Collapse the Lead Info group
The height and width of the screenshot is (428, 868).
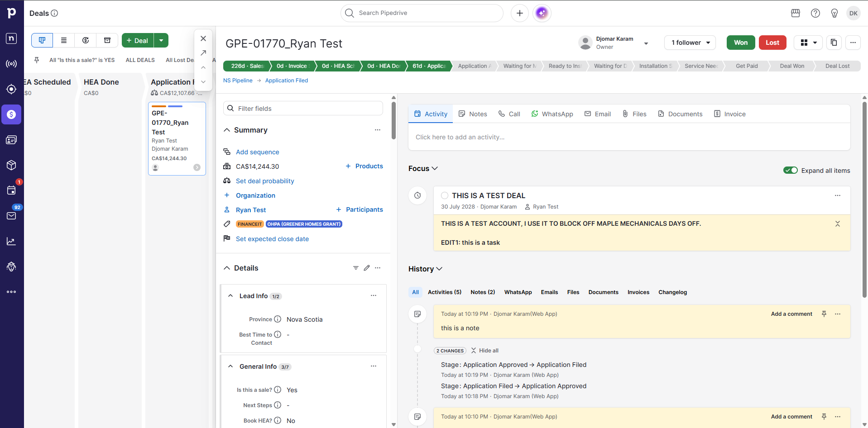tap(230, 296)
